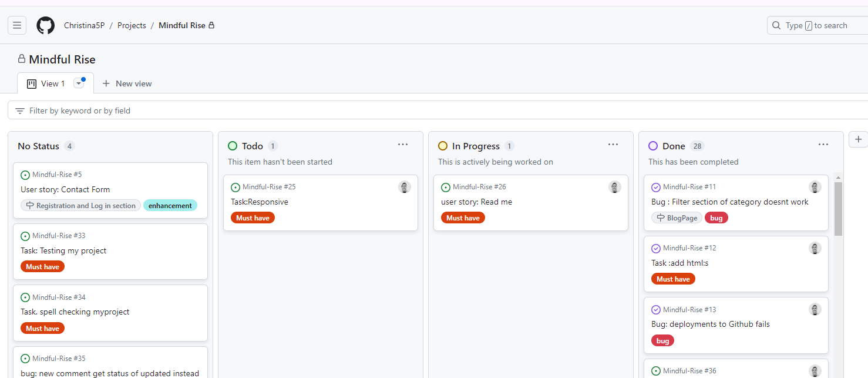Click the open status icon on Mindful-Rise #25
This screenshot has width=868, height=378.
point(235,188)
